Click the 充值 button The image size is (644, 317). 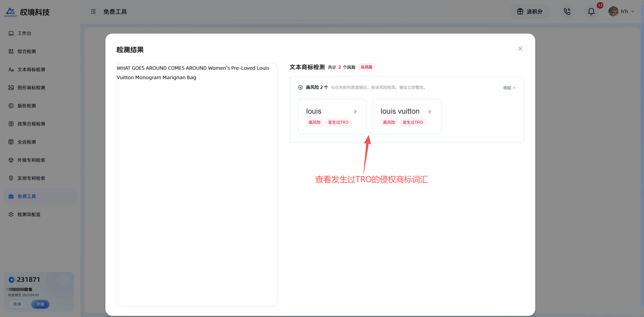pyautogui.click(x=40, y=304)
